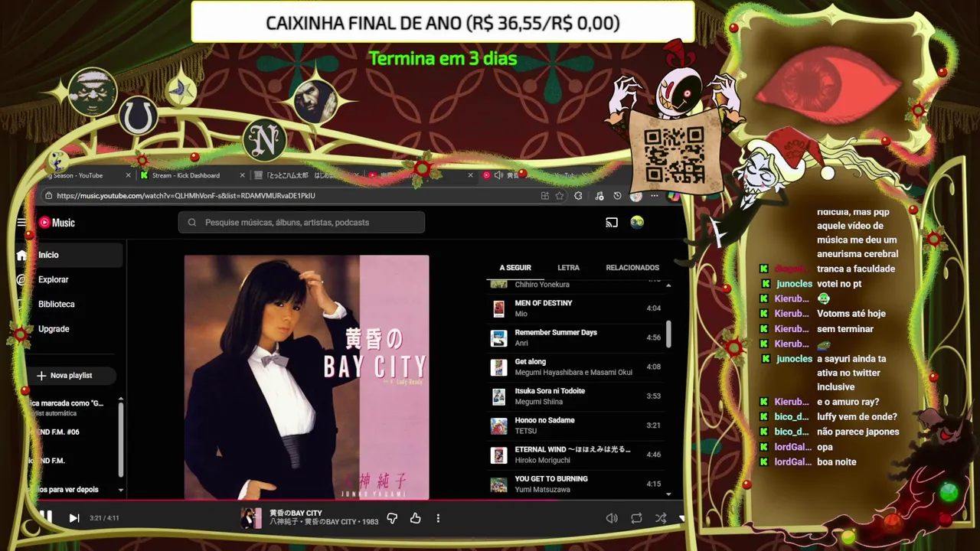Image resolution: width=980 pixels, height=551 pixels.
Task: Close the Stream - Kick Dashboard tab
Action: (x=242, y=175)
